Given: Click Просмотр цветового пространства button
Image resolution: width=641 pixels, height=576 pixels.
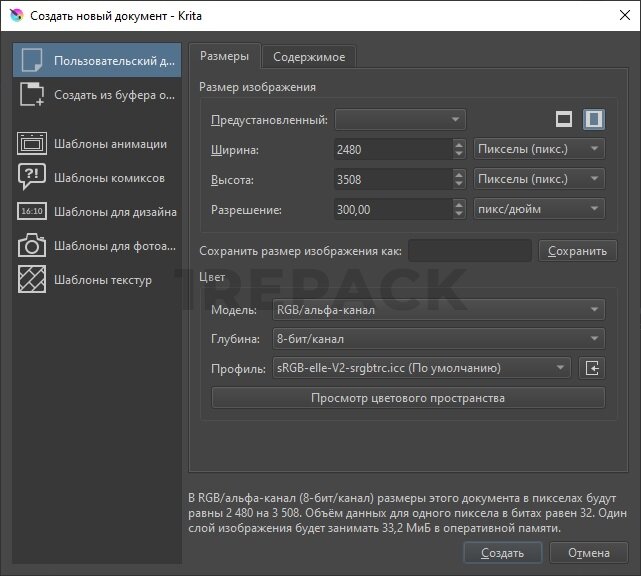Looking at the screenshot, I should click(x=408, y=398).
